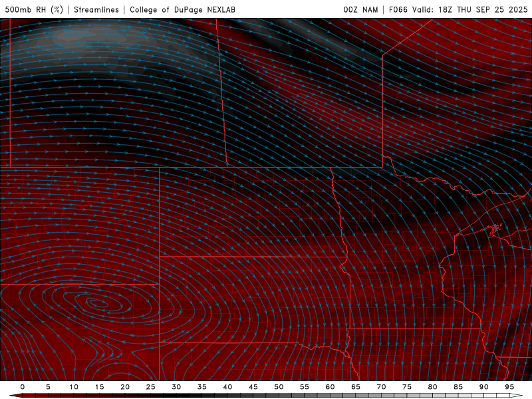Viewport: 532px width, 399px height.
Task: Select the '90' legend value
Action: coord(483,387)
